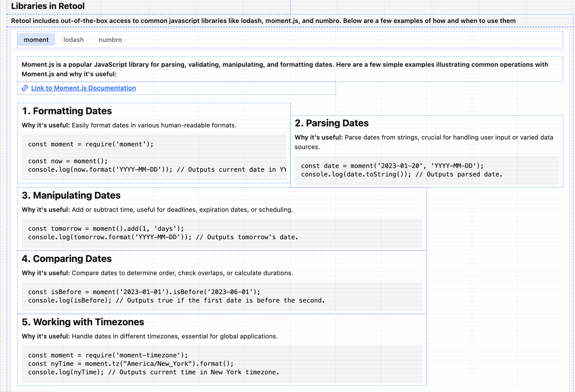Image resolution: width=575 pixels, height=392 pixels.
Task: Select the '4. Comparing Dates' heading
Action: click(67, 259)
